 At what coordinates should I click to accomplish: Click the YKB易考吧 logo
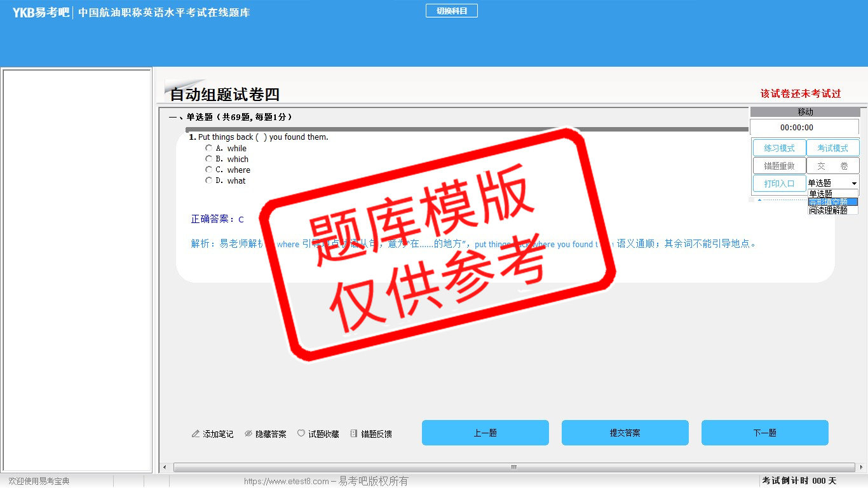[x=41, y=12]
